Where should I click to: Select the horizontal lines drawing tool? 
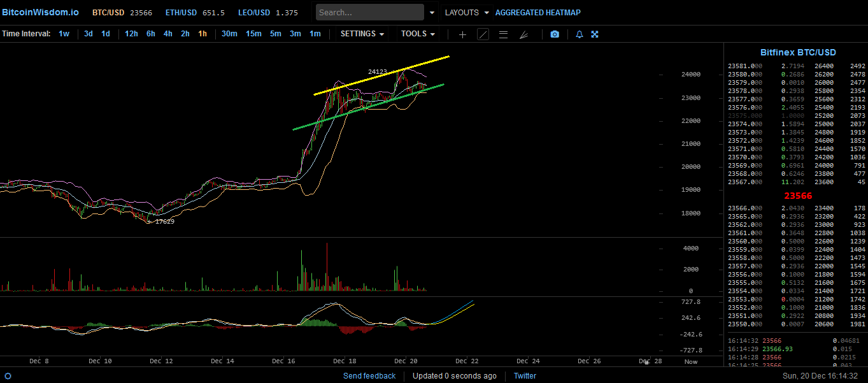[x=503, y=34]
